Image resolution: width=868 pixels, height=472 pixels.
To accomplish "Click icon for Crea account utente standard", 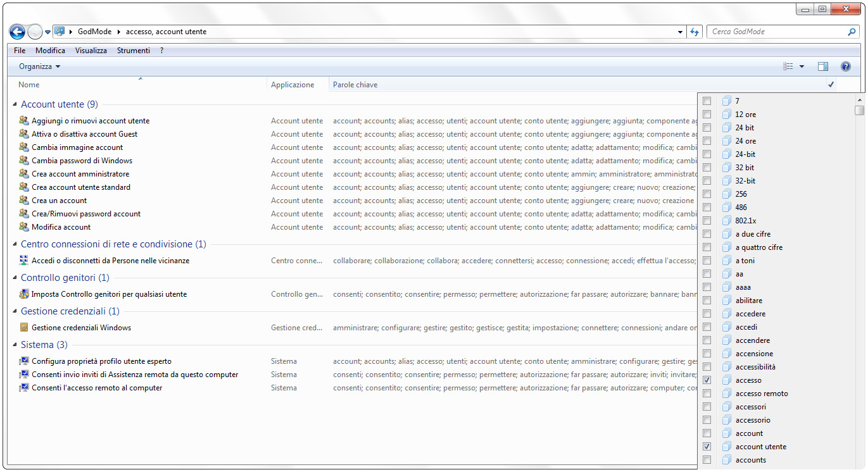I will (24, 187).
